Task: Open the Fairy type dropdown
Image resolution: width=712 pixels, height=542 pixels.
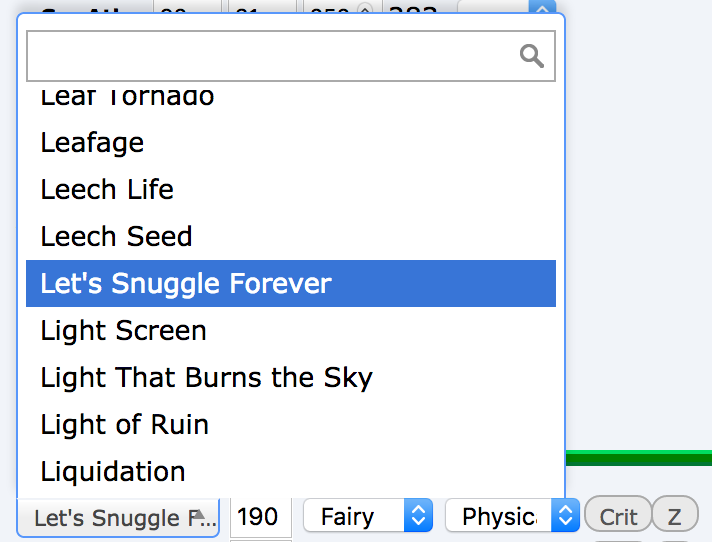Action: pos(368,516)
